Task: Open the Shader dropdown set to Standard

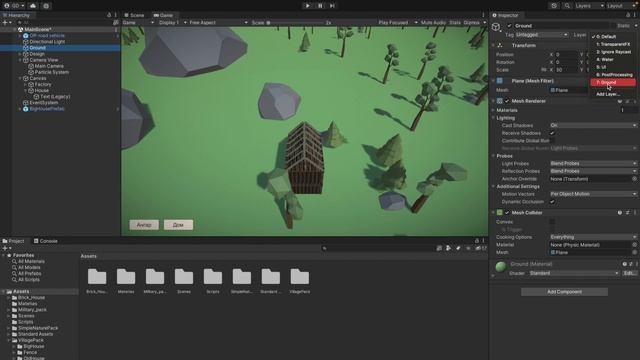Action: (x=574, y=273)
